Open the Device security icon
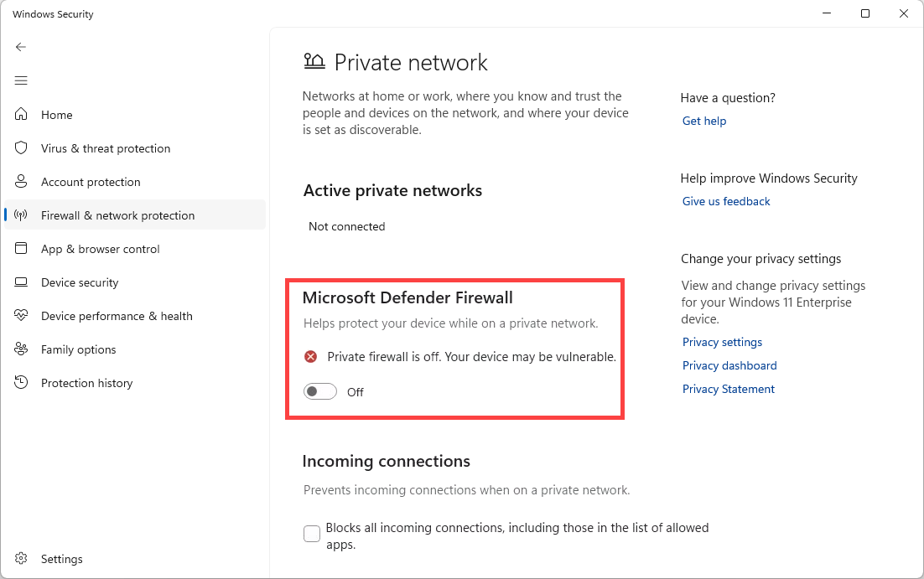 [21, 282]
